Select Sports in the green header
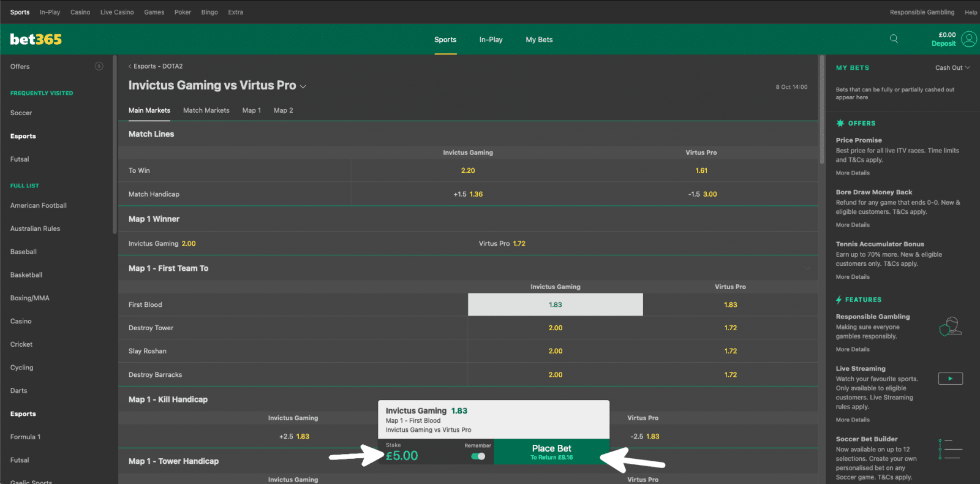The width and height of the screenshot is (980, 484). coord(445,39)
